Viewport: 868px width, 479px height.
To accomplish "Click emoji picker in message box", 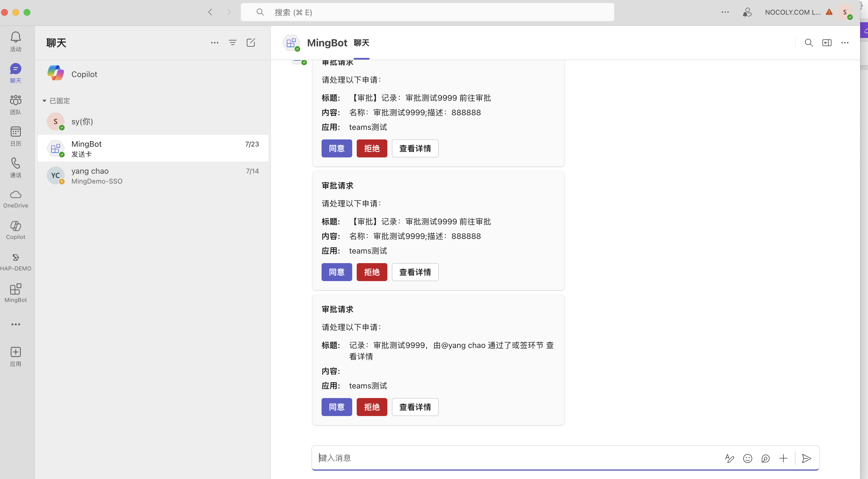I will pos(747,458).
